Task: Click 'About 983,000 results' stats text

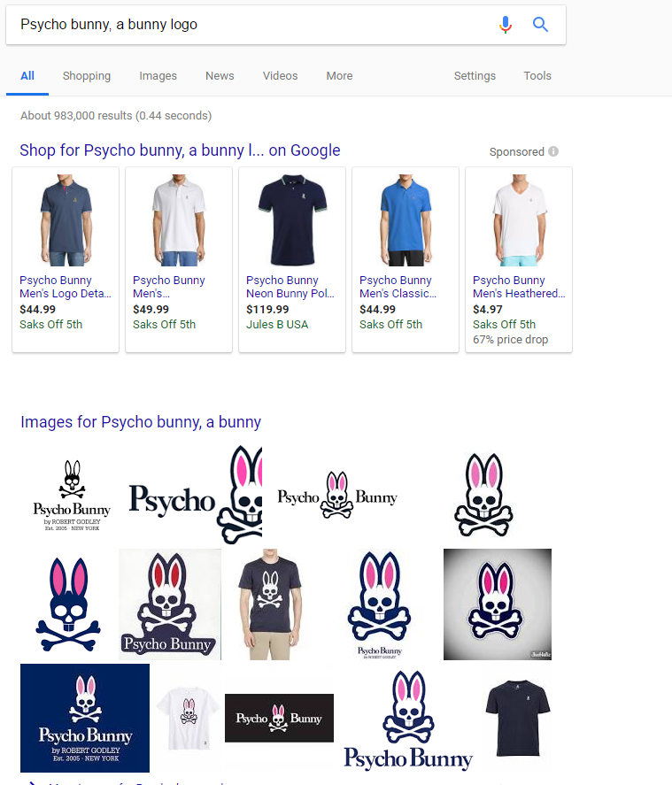Action: (x=116, y=116)
